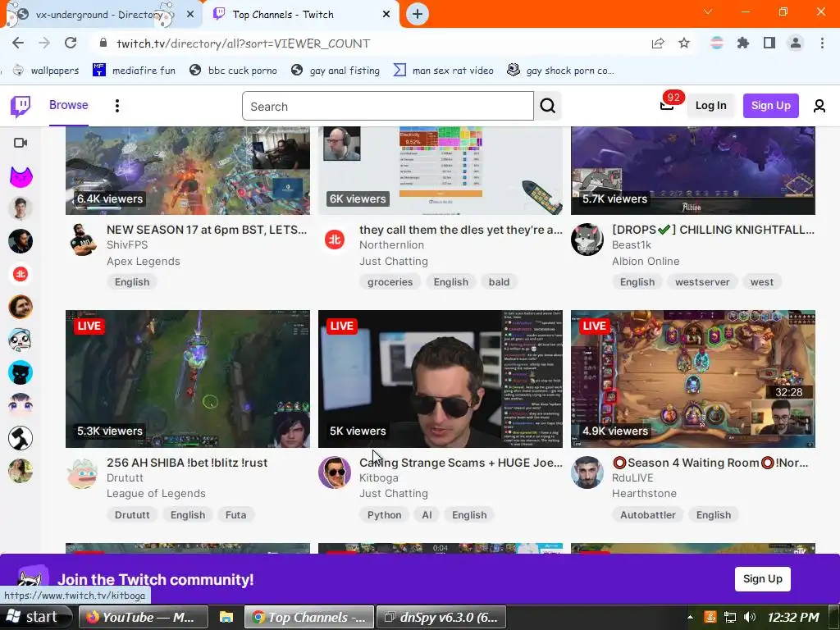The height and width of the screenshot is (630, 840).
Task: Open the Prime loot notifications icon with the 92 badge
Action: (x=667, y=105)
